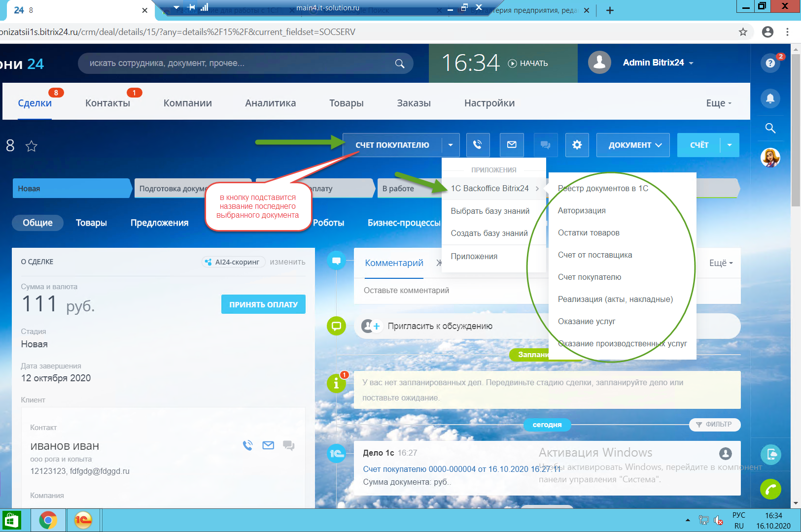
Task: Open the Аналитика tab
Action: tap(271, 103)
